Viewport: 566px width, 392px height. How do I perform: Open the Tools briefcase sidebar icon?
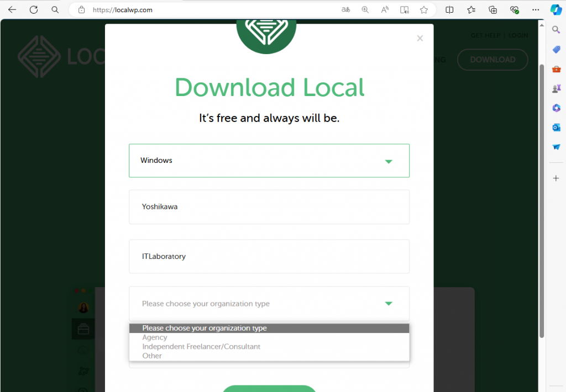[556, 69]
